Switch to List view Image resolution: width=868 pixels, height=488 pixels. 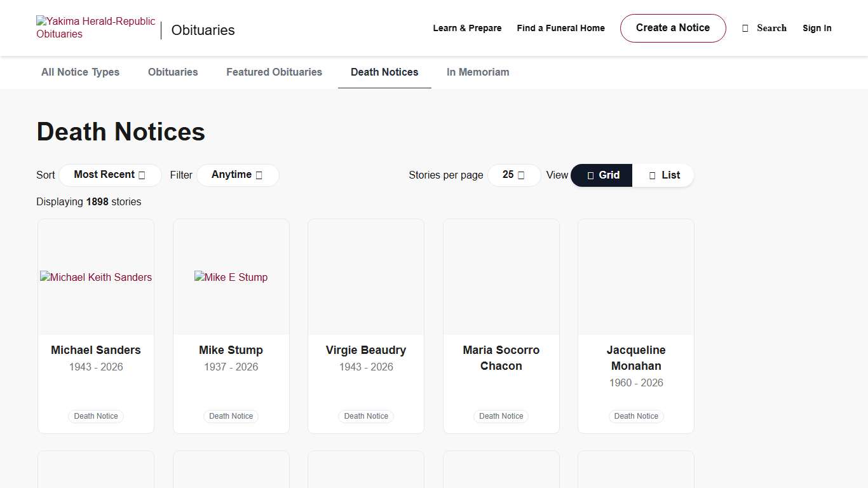click(663, 175)
